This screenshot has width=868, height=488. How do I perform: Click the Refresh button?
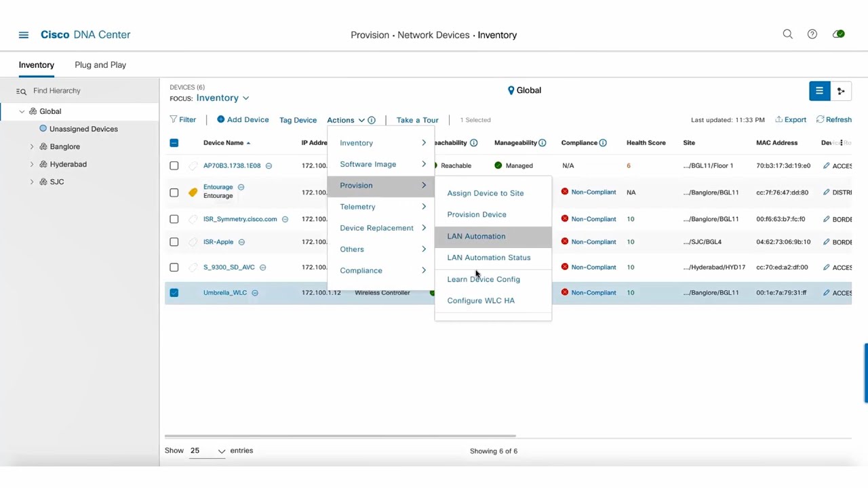click(x=834, y=120)
